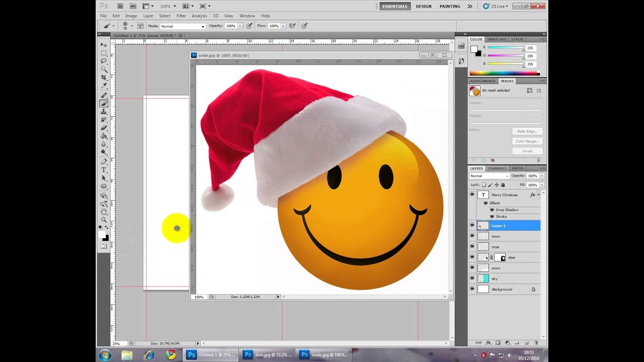Click the Mask Edge button
644x362 pixels.
point(527,131)
